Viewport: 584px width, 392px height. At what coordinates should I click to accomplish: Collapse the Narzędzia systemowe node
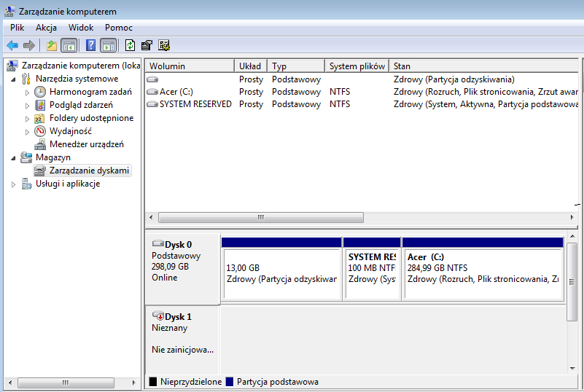pos(13,79)
